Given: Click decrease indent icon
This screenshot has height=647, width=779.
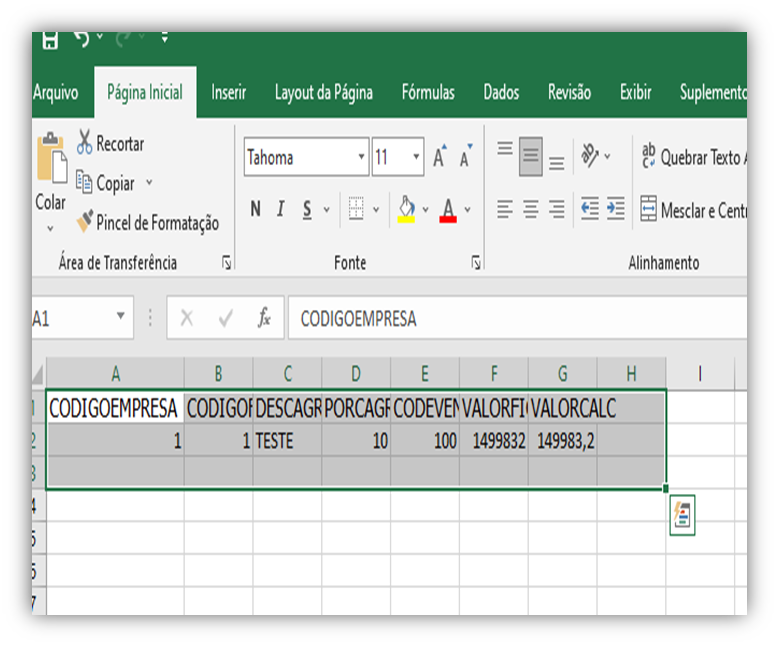Looking at the screenshot, I should point(590,209).
